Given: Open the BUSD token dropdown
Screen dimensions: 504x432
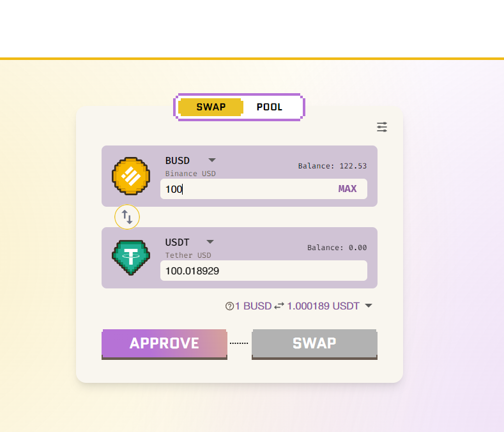Looking at the screenshot, I should (x=212, y=160).
